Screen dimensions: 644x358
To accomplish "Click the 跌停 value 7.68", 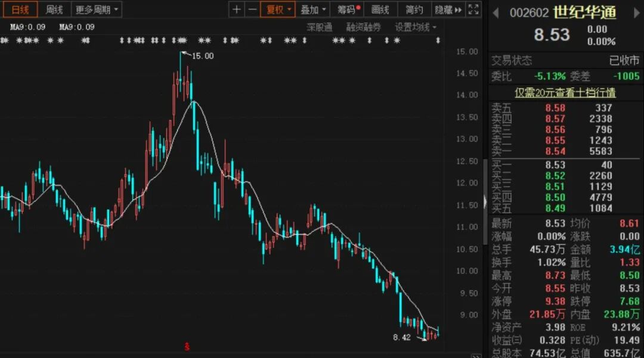I will [630, 301].
